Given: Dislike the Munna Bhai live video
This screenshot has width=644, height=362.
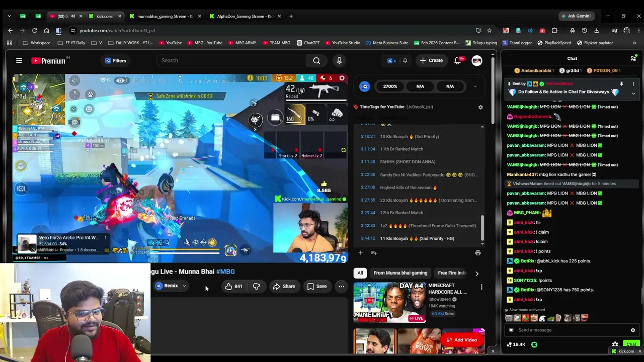Looking at the screenshot, I should [x=256, y=286].
